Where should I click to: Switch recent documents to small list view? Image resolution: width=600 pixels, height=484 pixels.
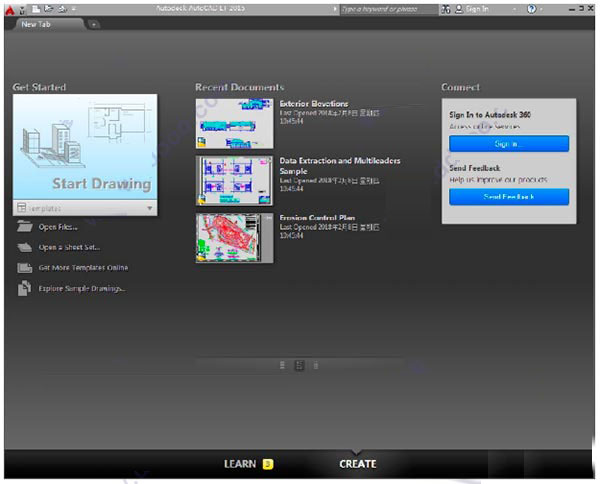(282, 365)
